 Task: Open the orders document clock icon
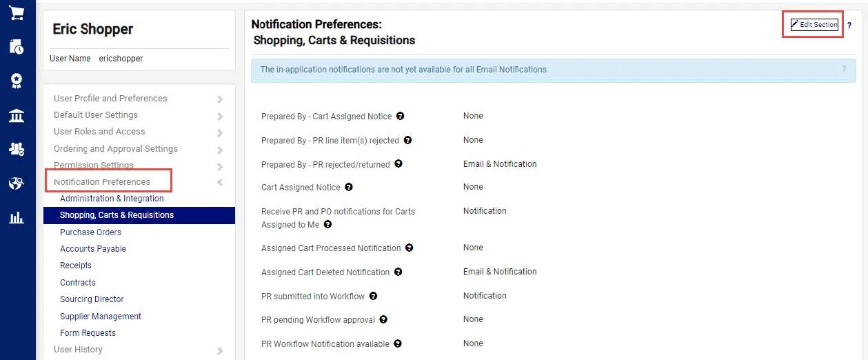click(x=17, y=47)
